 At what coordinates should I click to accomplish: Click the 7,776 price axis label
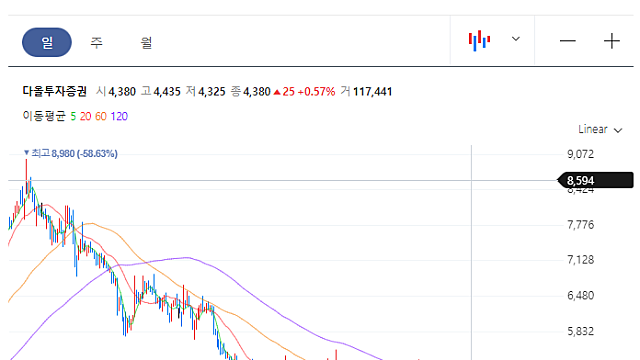pyautogui.click(x=580, y=224)
